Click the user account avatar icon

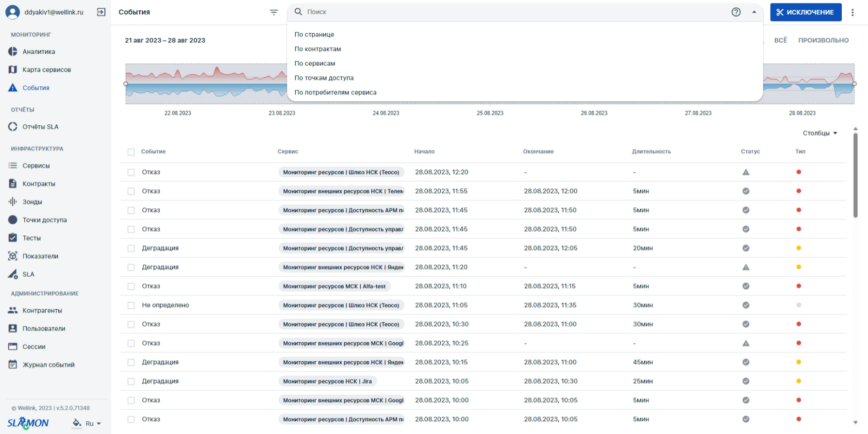(13, 12)
